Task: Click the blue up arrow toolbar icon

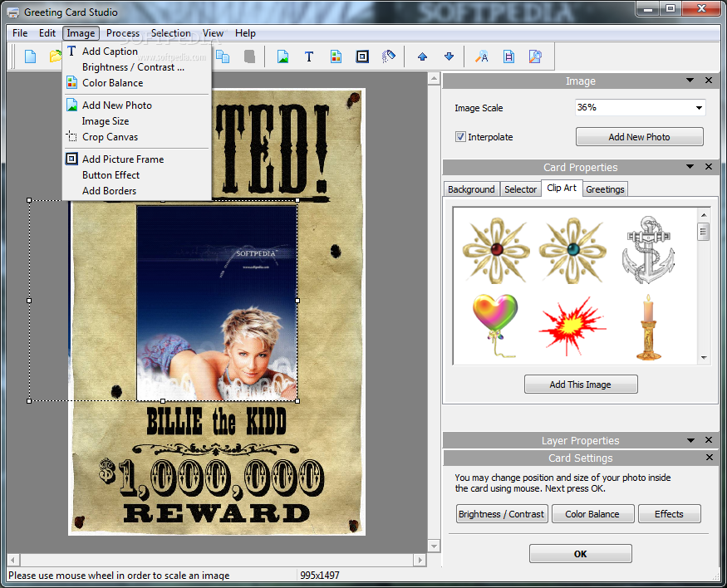Action: pos(422,56)
